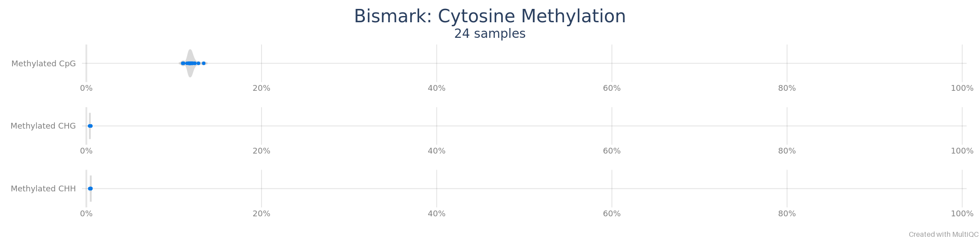Click the leftmost blue dot in CpG row
Image resolution: width=980 pixels, height=243 pixels.
click(x=183, y=63)
